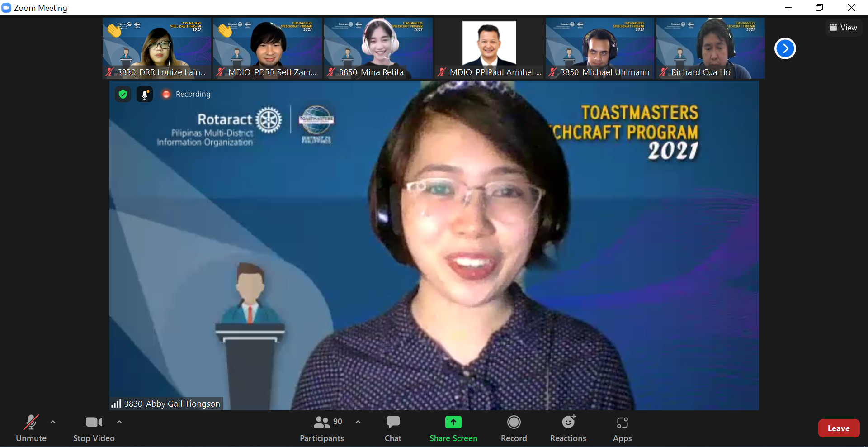
Task: Expand Participants options with its chevron
Action: pos(358,422)
